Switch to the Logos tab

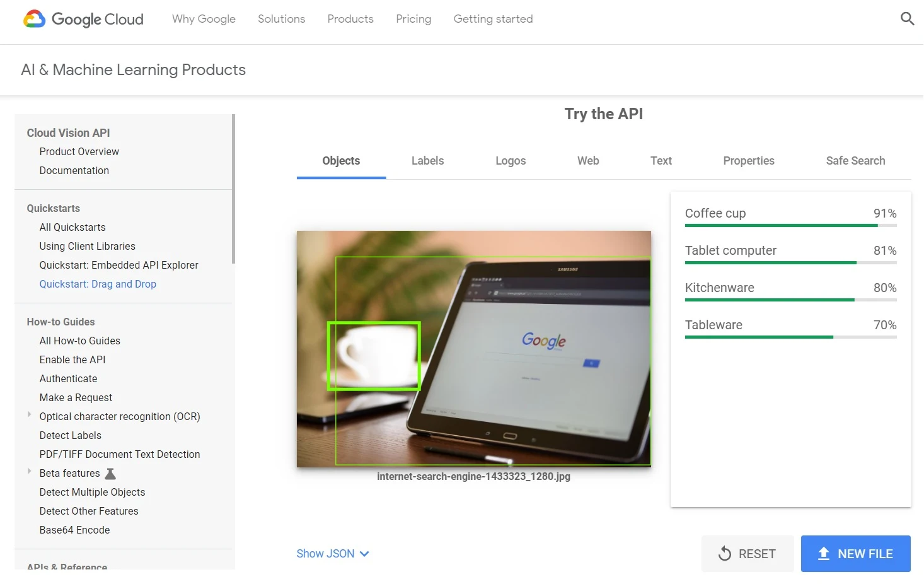click(x=511, y=161)
